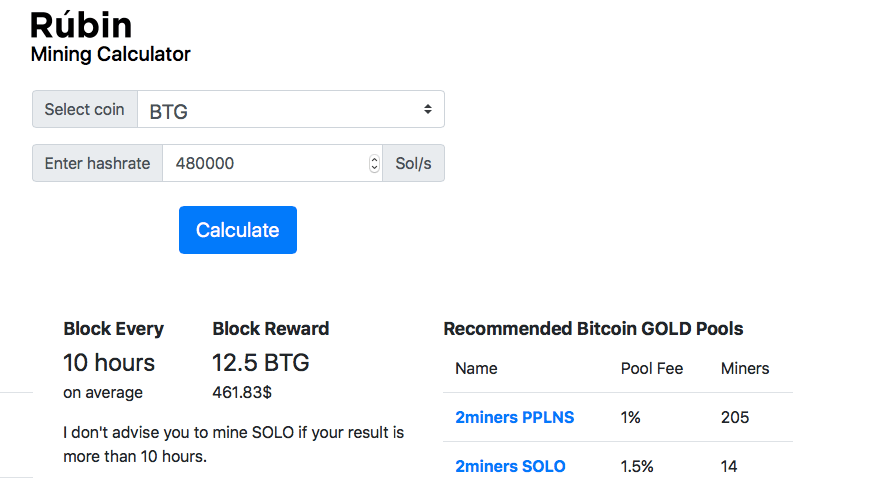Viewport: 879px width, 487px height.
Task: Click the Recommended Bitcoin GOLD Pools heading
Action: pos(593,329)
